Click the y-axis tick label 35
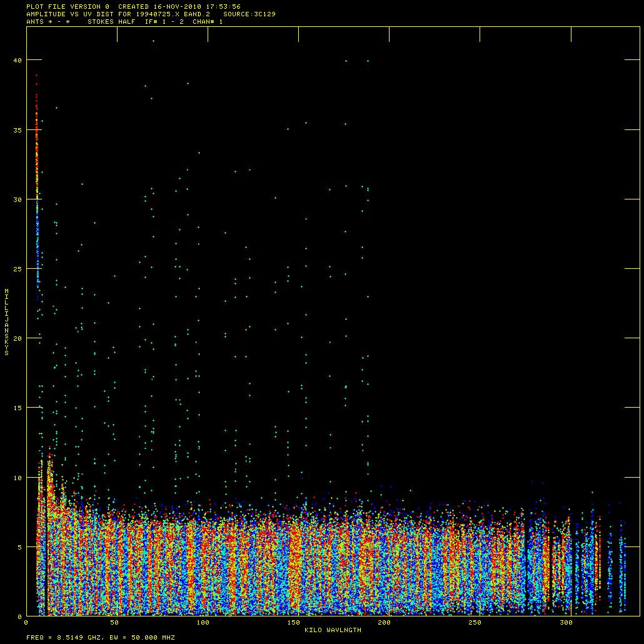Viewport: 644px width, 644px height. click(x=18, y=130)
